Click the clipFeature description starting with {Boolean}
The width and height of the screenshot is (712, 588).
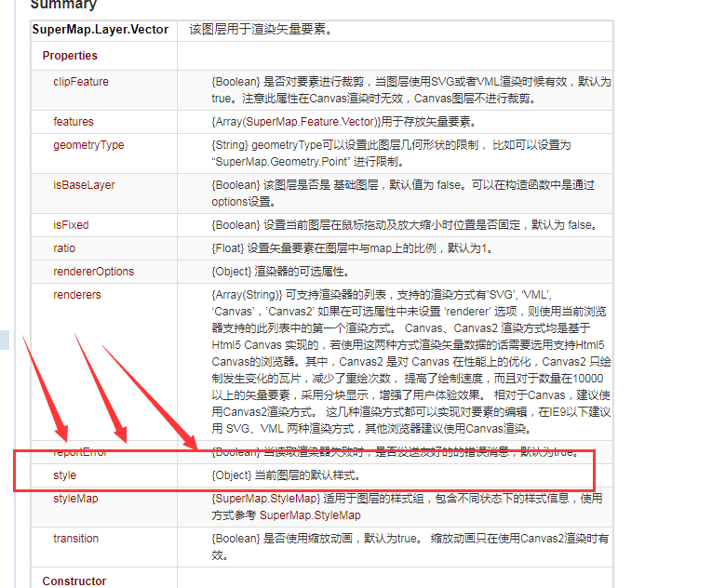click(x=411, y=90)
